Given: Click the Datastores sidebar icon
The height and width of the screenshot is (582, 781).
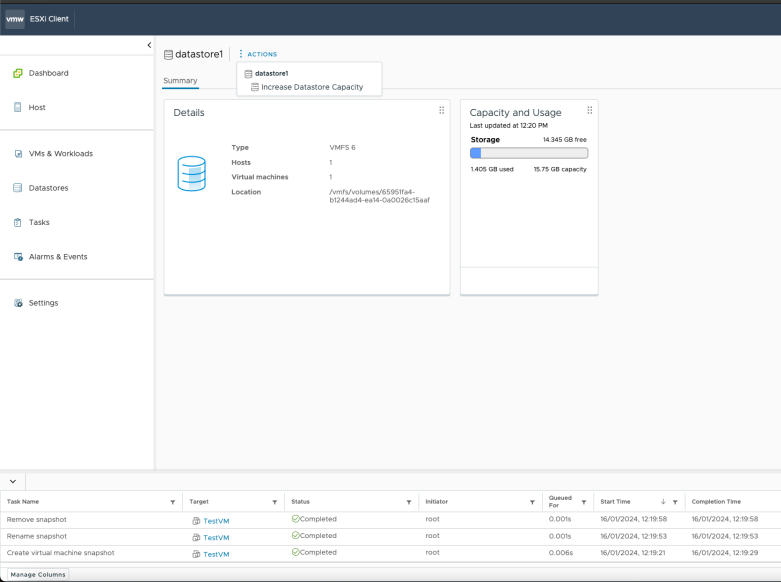Looking at the screenshot, I should coord(17,188).
